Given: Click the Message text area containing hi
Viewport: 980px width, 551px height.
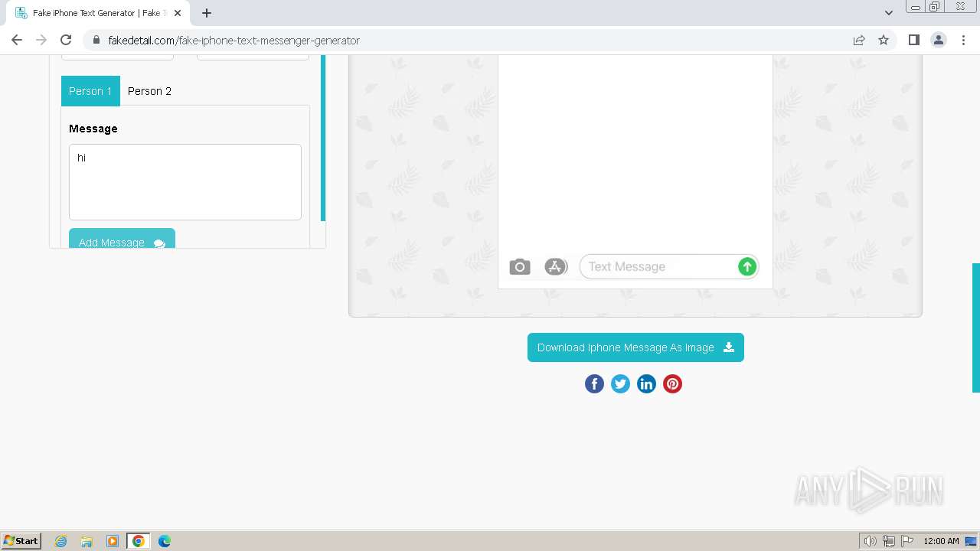Looking at the screenshot, I should (x=185, y=182).
